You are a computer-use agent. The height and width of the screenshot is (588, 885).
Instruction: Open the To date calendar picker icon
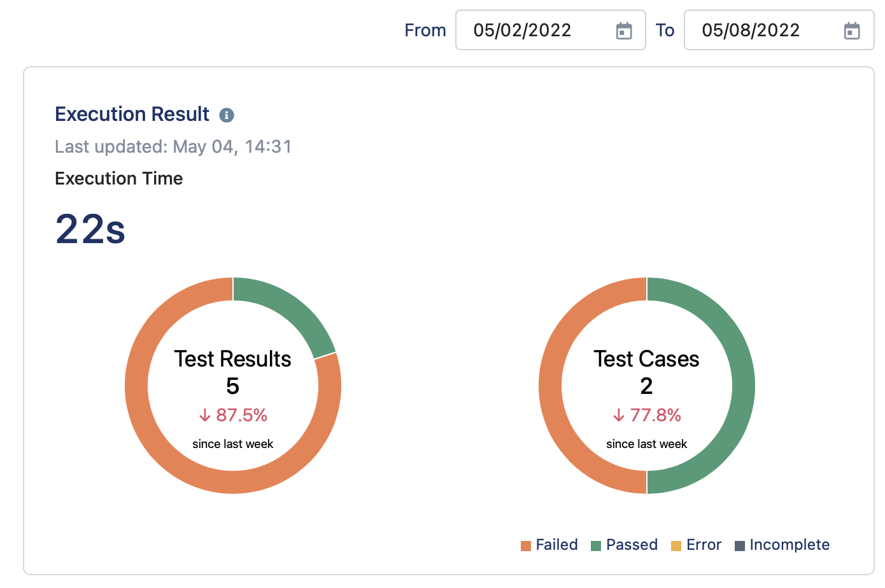tap(852, 31)
